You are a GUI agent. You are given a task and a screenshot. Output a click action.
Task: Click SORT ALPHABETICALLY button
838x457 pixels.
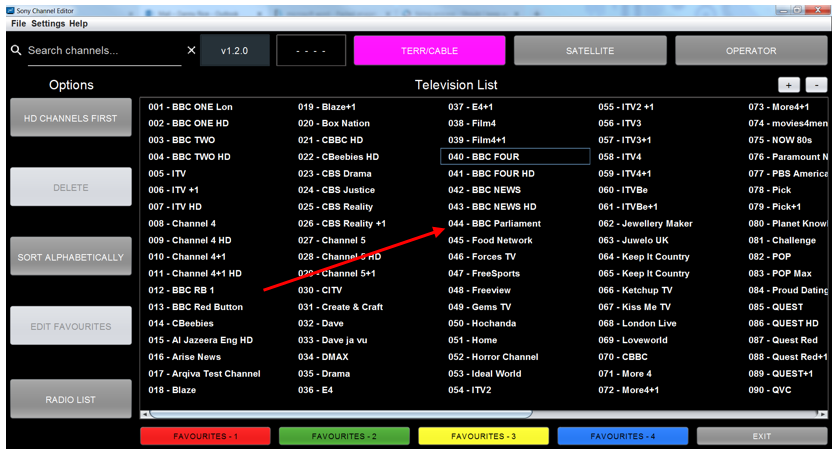(71, 257)
